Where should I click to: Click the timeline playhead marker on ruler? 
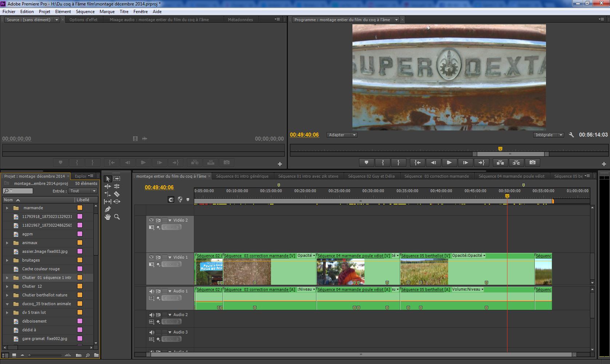tap(507, 196)
